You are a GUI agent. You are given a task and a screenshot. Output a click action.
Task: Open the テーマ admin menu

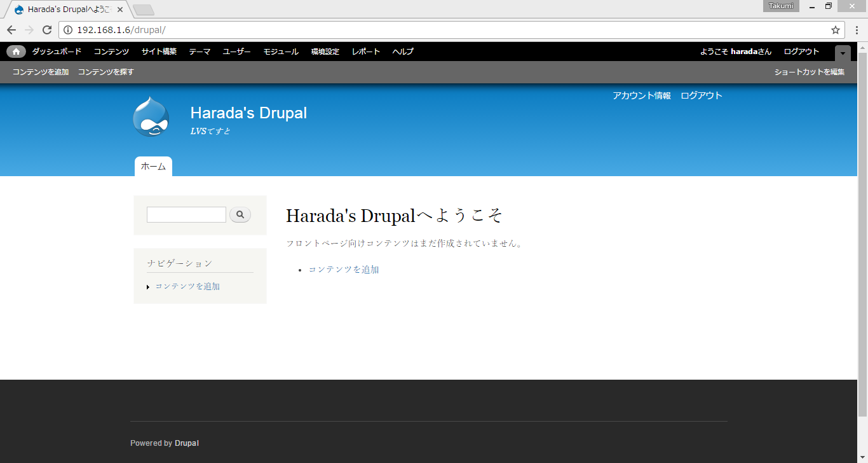(200, 52)
